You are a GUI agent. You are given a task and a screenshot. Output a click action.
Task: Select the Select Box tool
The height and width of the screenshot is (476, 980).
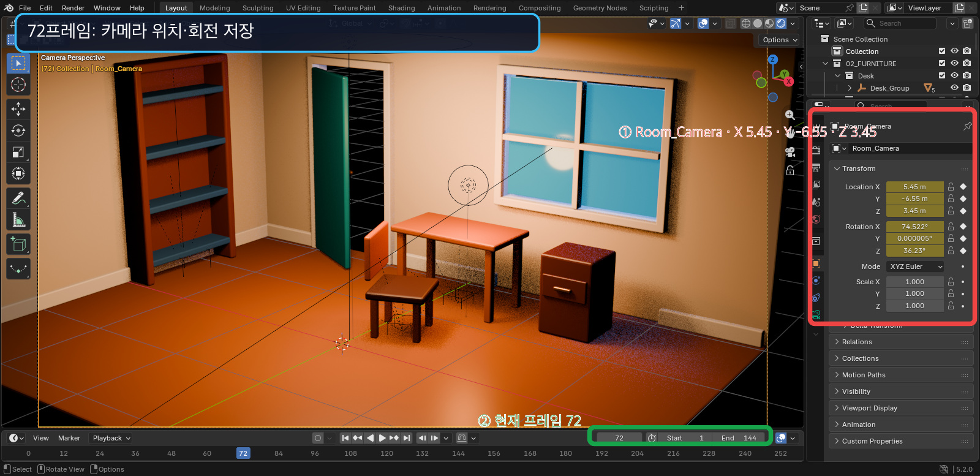point(18,63)
